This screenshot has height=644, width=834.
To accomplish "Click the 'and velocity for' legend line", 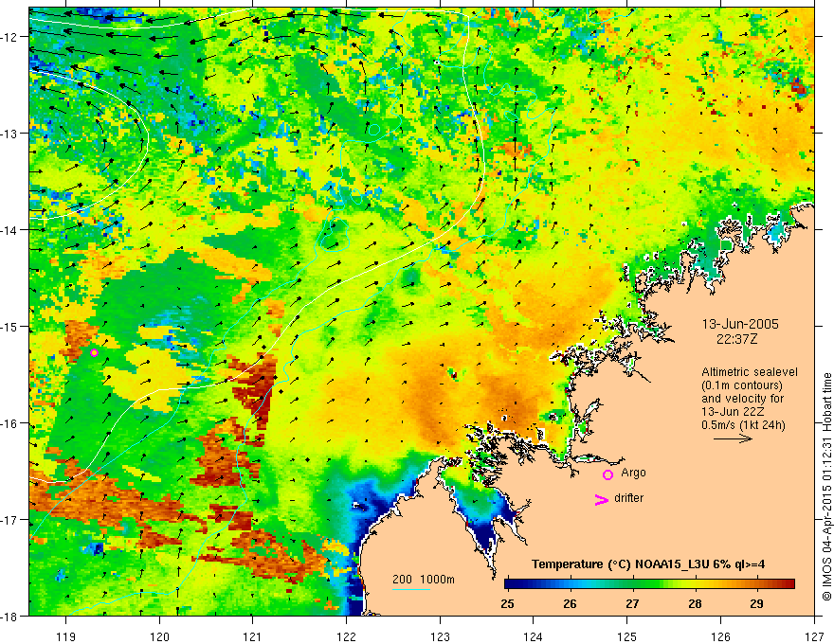I will tap(742, 399).
